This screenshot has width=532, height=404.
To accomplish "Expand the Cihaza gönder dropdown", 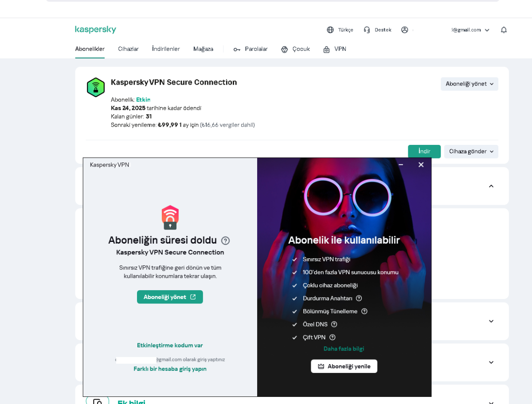I will pos(471,151).
